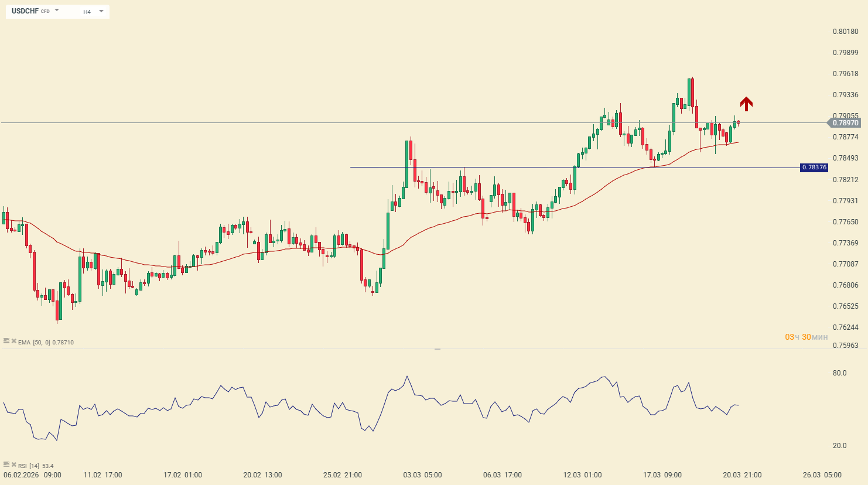
Task: Click the RSI 20.0 level label
Action: click(x=839, y=446)
